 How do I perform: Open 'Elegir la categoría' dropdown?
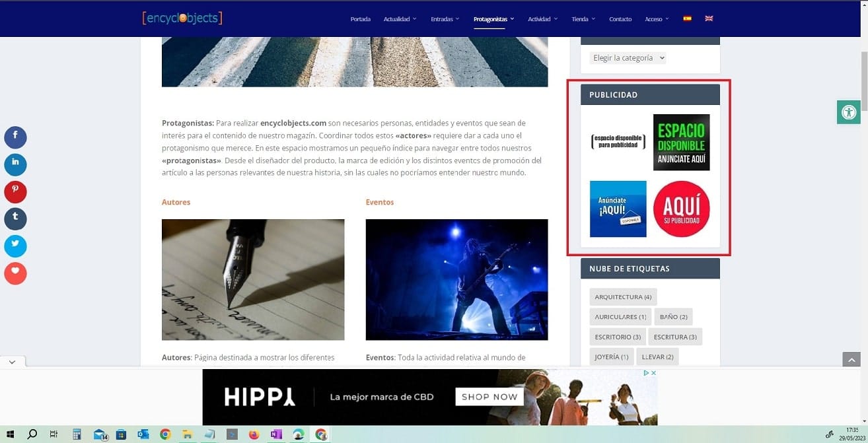pyautogui.click(x=628, y=58)
